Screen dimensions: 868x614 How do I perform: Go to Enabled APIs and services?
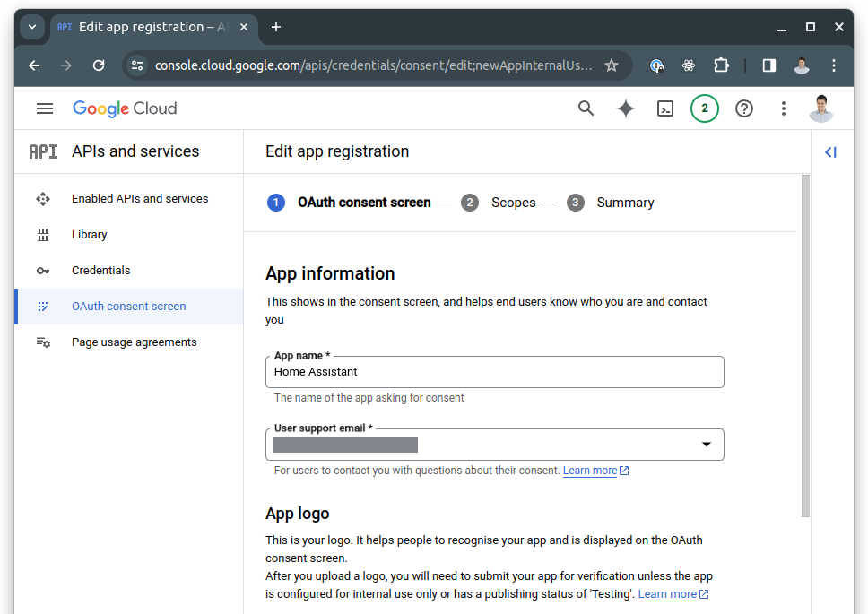point(129,199)
